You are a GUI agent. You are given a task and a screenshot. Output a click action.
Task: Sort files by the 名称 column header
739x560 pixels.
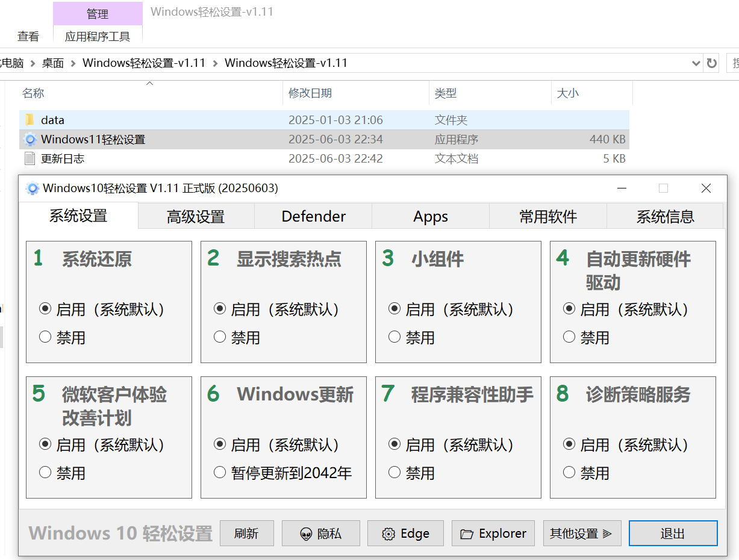tap(34, 93)
